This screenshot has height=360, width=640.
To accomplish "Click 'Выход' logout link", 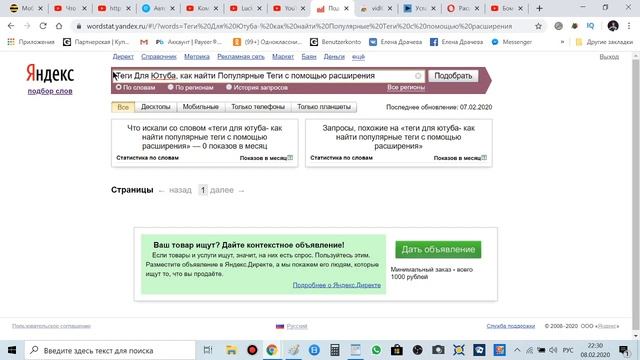I will click(x=609, y=57).
